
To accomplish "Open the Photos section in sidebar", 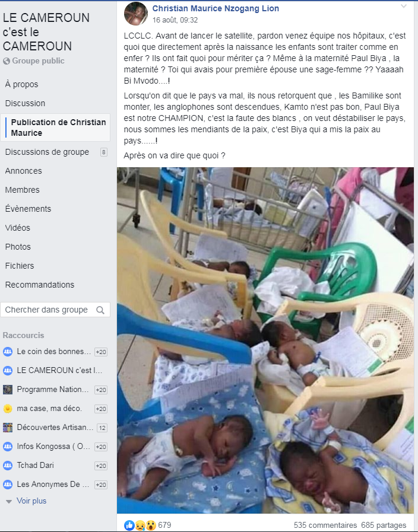I will coord(18,247).
